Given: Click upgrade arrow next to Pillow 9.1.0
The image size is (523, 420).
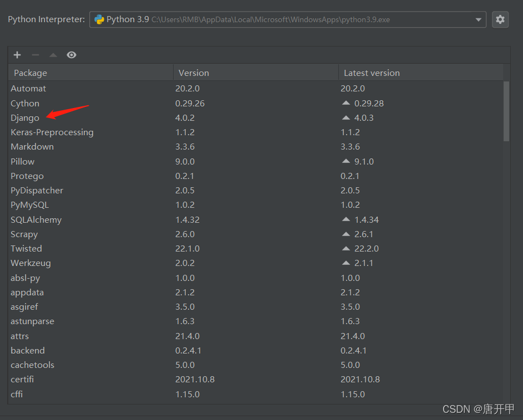Looking at the screenshot, I should coord(346,161).
